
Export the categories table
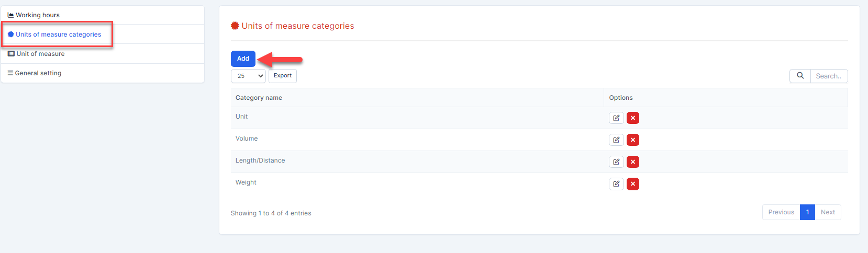[x=283, y=76]
